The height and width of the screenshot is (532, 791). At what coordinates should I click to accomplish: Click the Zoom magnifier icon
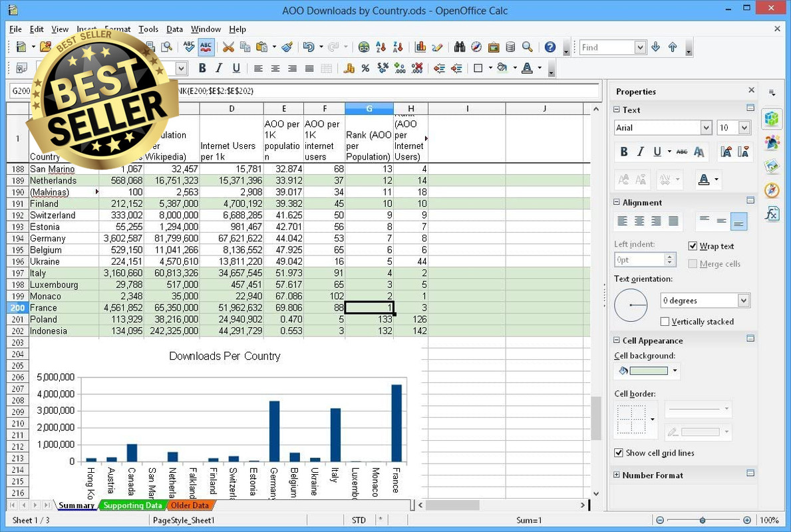(528, 47)
